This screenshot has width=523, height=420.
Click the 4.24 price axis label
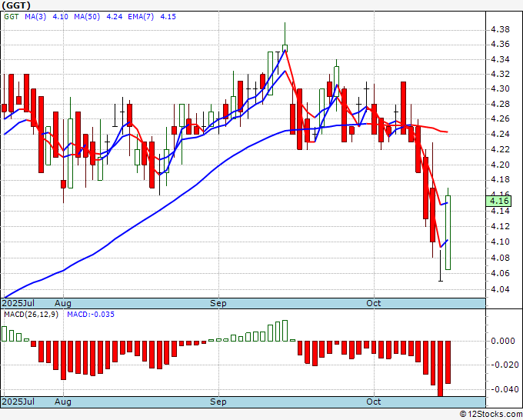tap(501, 134)
